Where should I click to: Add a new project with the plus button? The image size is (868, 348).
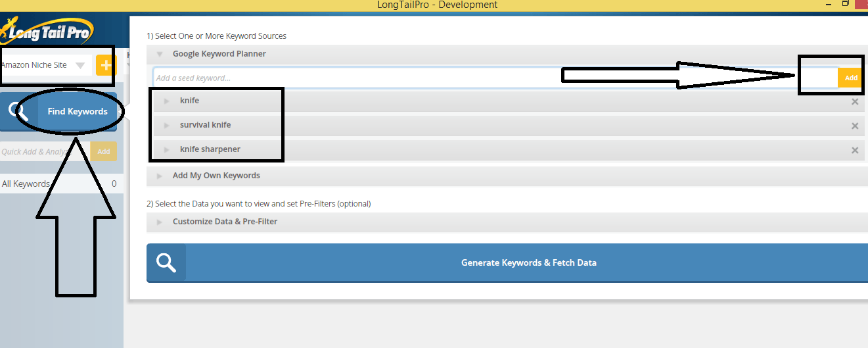(104, 65)
